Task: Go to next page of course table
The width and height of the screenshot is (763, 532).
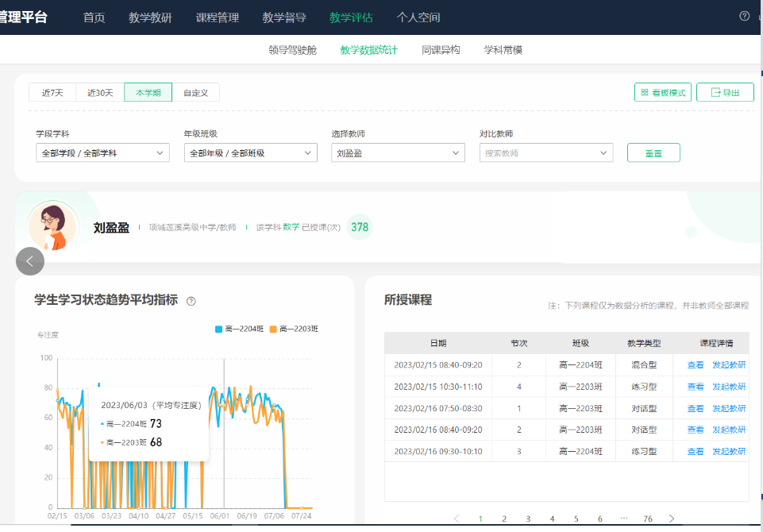Action: (672, 519)
